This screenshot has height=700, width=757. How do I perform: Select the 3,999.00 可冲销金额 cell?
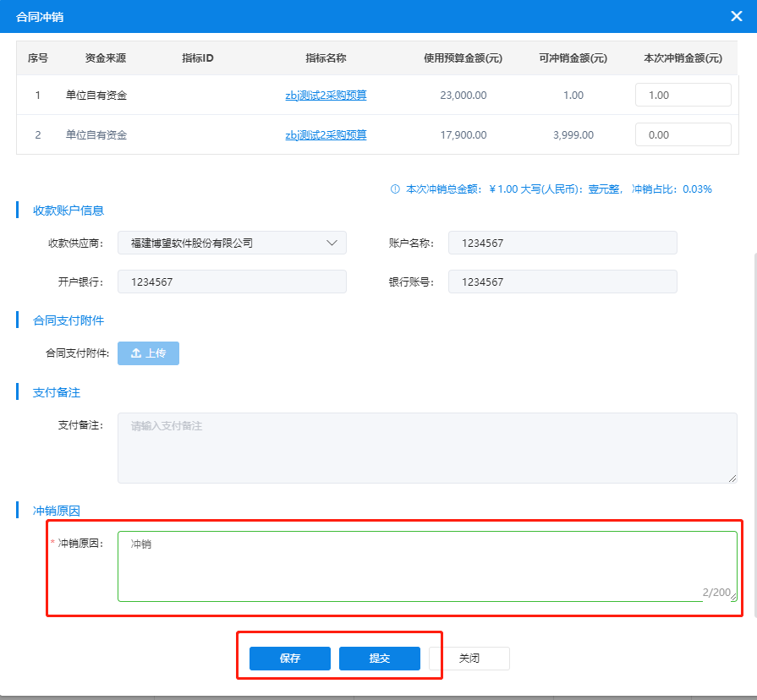point(573,134)
